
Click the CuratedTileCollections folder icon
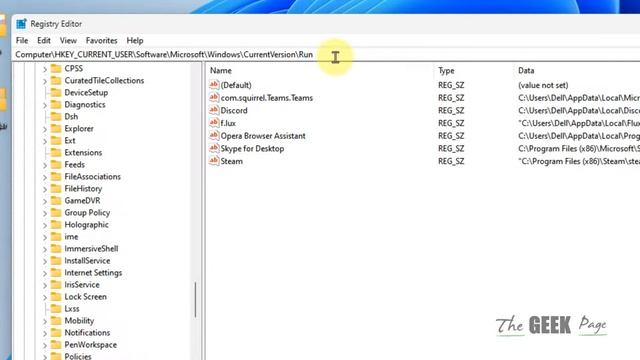pos(56,80)
